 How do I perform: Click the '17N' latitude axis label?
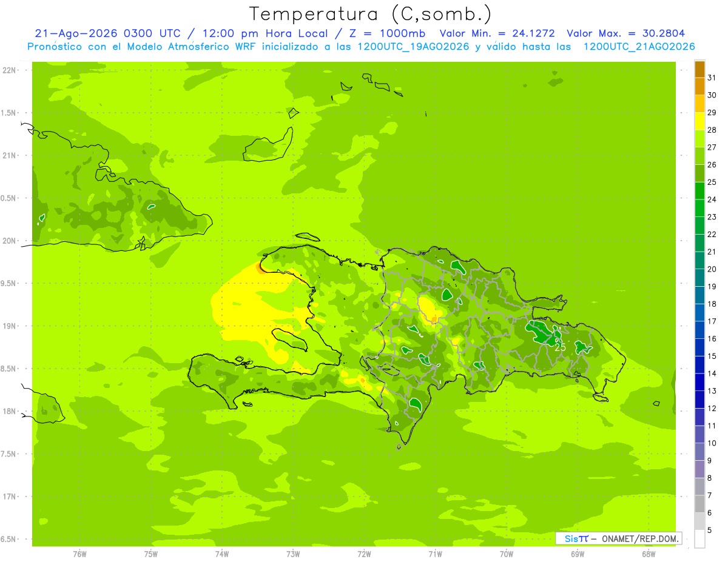(10, 497)
